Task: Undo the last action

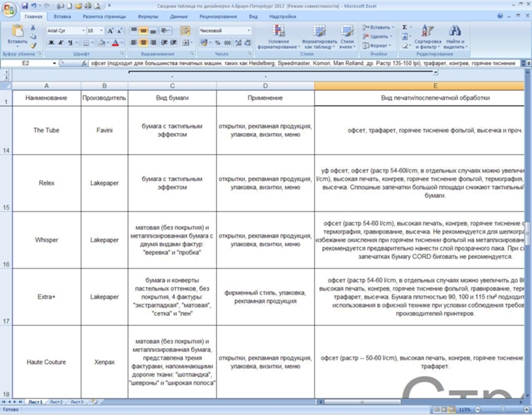Action: click(x=34, y=6)
